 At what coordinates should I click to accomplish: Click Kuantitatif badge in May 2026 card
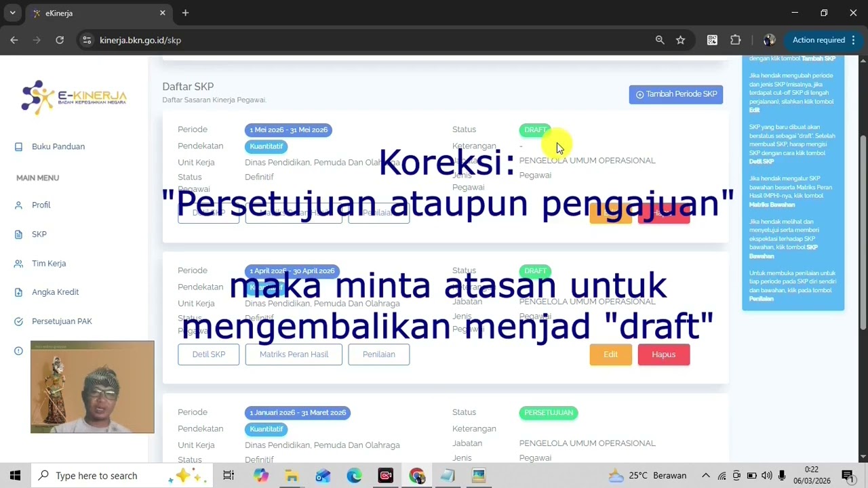266,146
